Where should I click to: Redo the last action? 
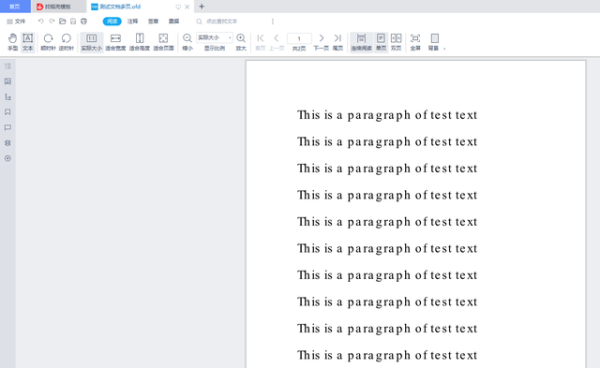pos(52,21)
